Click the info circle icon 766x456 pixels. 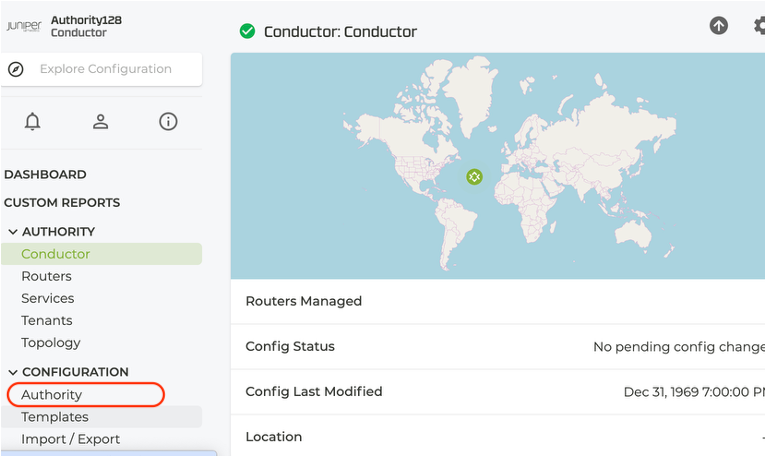click(168, 121)
